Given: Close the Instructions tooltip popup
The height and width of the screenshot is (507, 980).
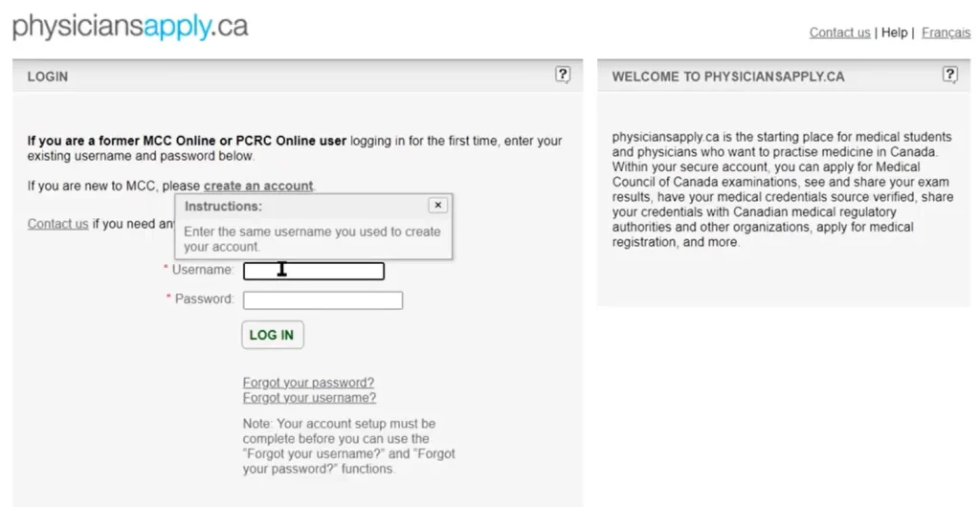Looking at the screenshot, I should point(437,206).
